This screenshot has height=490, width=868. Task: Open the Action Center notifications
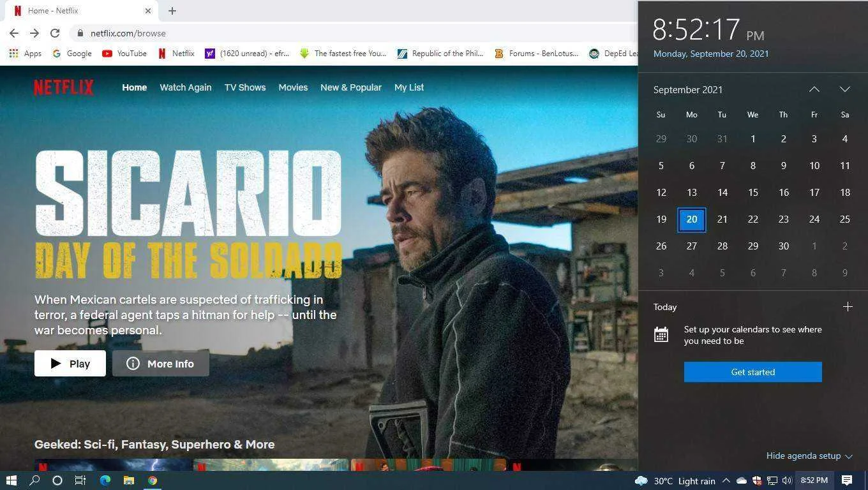847,480
